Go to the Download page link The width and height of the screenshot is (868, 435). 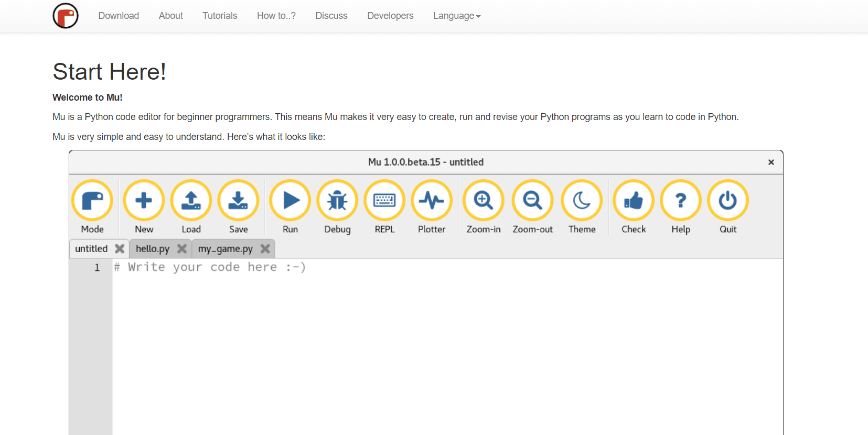(x=119, y=16)
